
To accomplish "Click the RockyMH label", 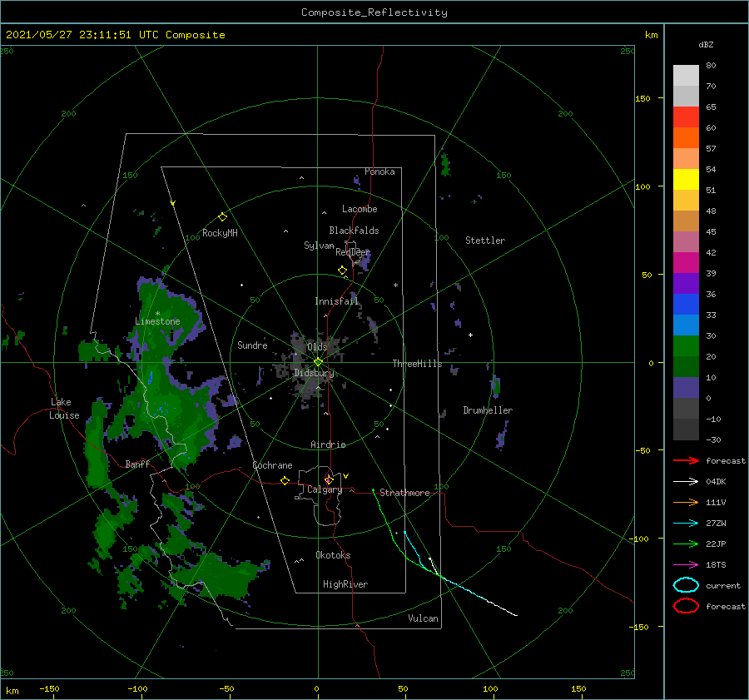I will click(220, 233).
